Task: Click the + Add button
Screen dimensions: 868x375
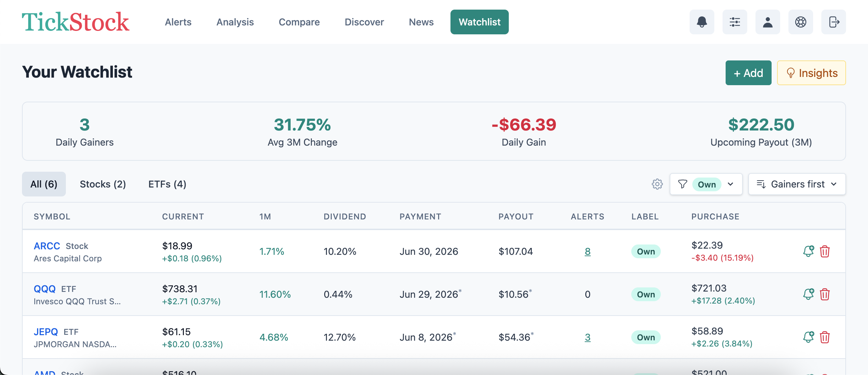Action: [x=748, y=73]
